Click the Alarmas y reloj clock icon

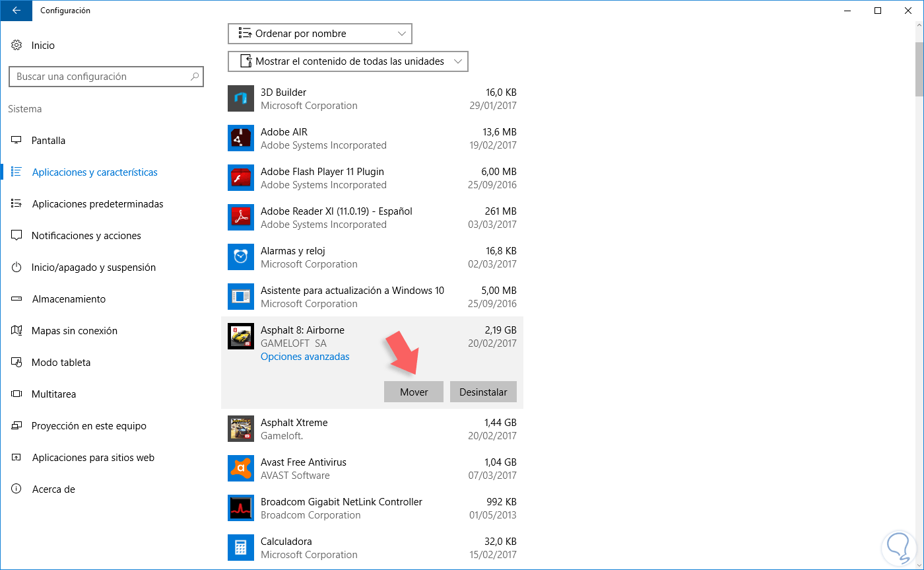[x=240, y=258]
